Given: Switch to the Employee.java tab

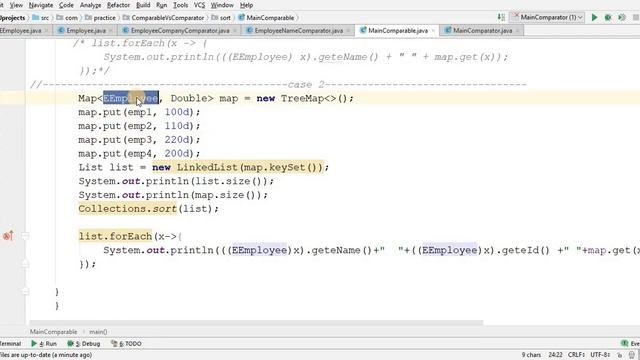Looking at the screenshot, I should pos(86,31).
